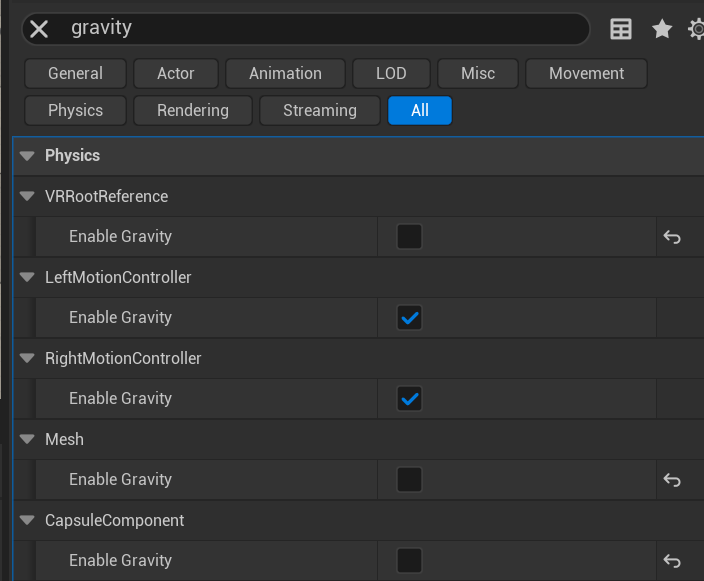Enable gravity for VRRootReference

(x=409, y=237)
